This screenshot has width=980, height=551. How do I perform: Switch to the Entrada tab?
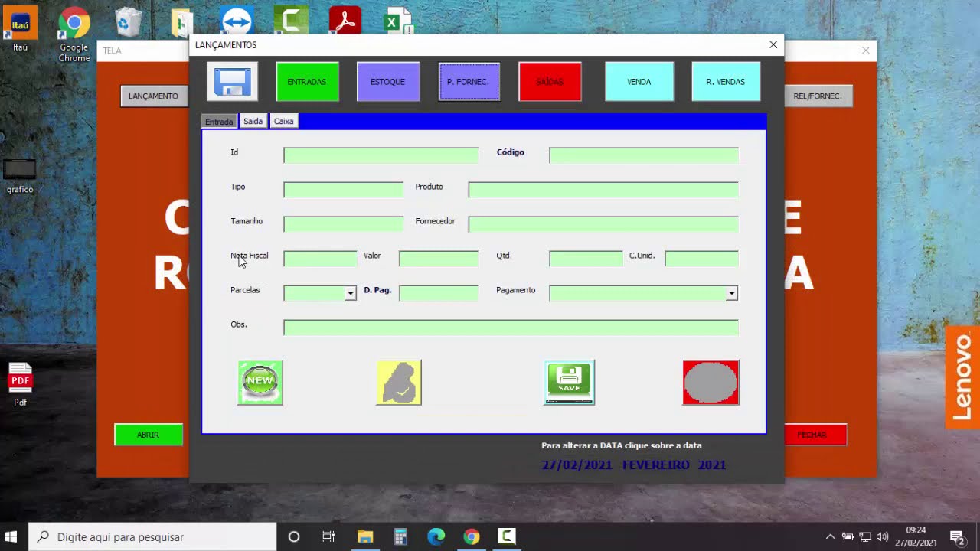(x=219, y=122)
